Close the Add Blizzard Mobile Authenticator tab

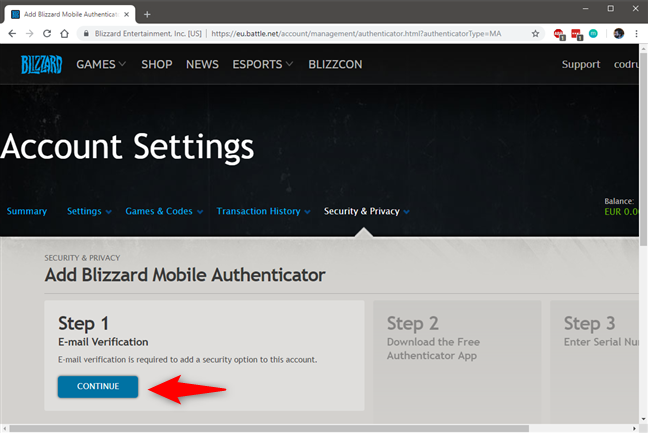coord(126,14)
